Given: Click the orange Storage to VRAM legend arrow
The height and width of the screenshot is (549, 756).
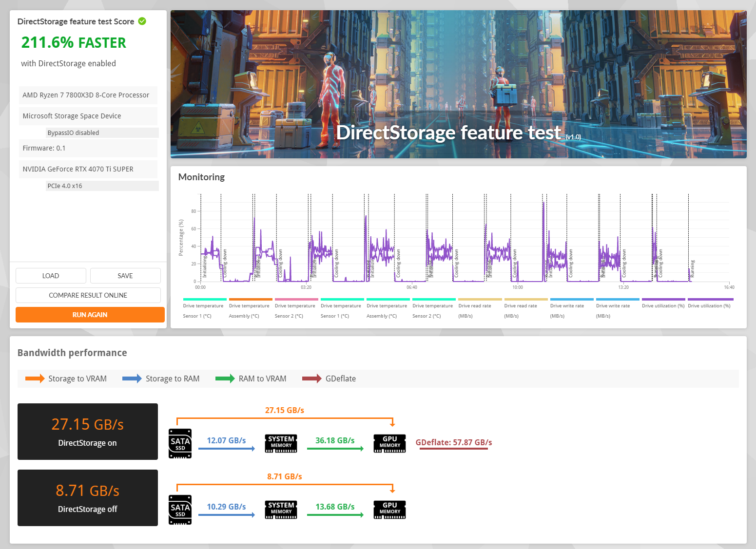Looking at the screenshot, I should (35, 379).
